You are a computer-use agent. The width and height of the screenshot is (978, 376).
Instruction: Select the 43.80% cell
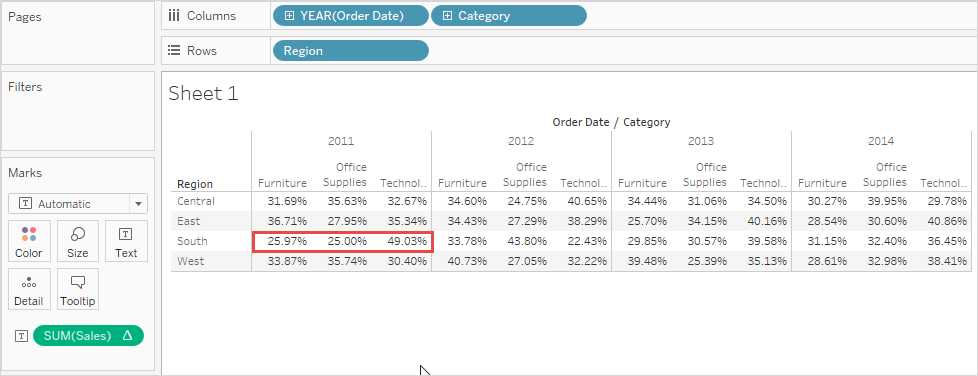click(x=526, y=241)
